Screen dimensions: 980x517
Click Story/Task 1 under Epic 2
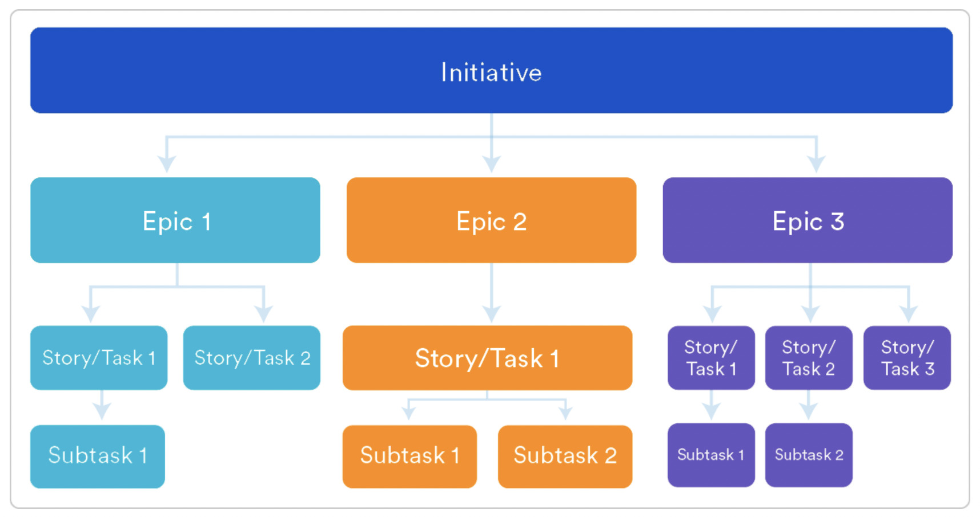point(488,358)
